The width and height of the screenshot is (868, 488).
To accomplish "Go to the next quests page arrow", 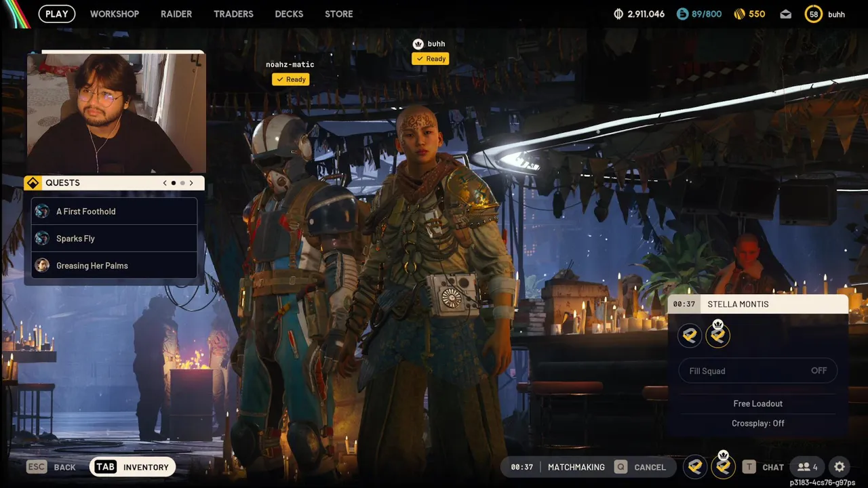I will (x=191, y=183).
